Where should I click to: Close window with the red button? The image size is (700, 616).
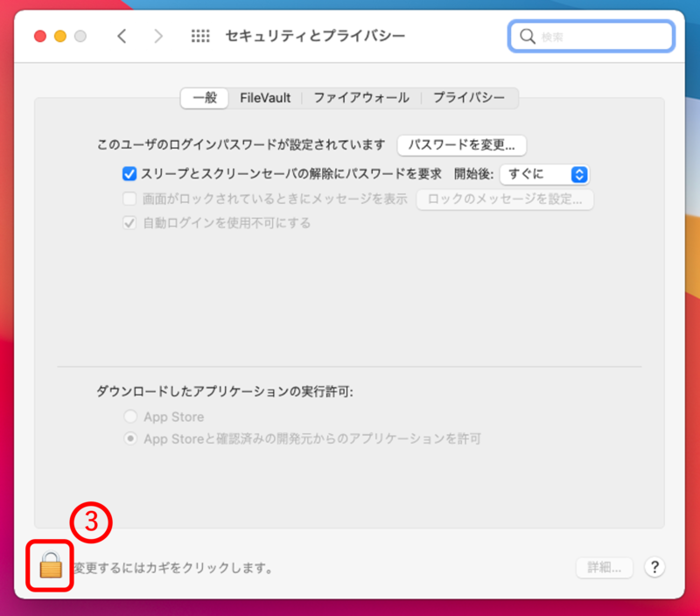tap(40, 36)
